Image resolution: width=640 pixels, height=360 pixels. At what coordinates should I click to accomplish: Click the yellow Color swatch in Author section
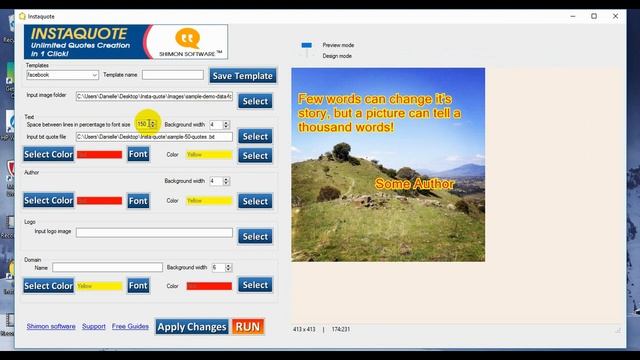(x=209, y=201)
